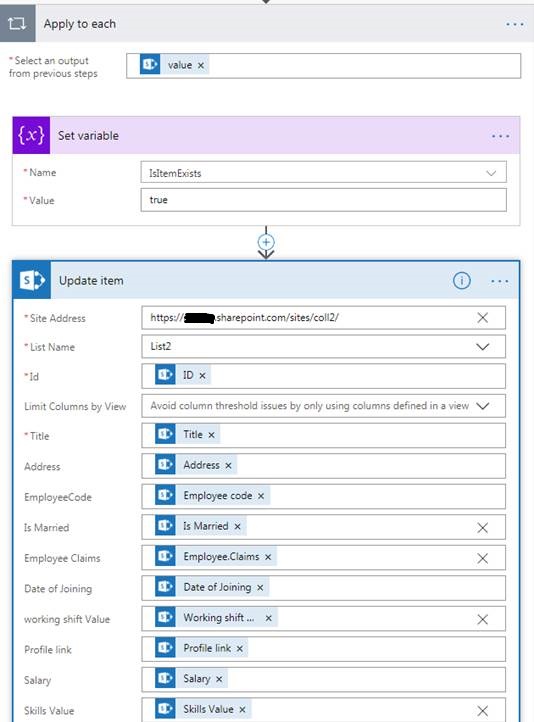Remove the Salary token

[x=219, y=679]
